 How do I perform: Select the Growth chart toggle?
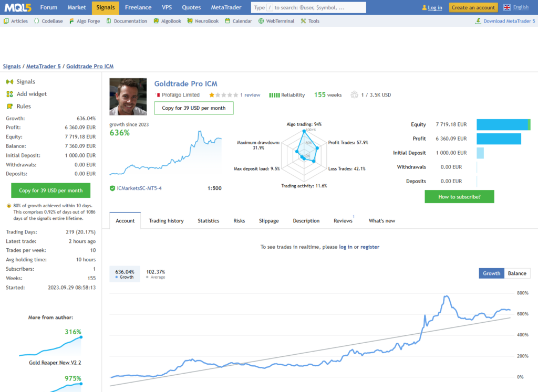pos(491,273)
